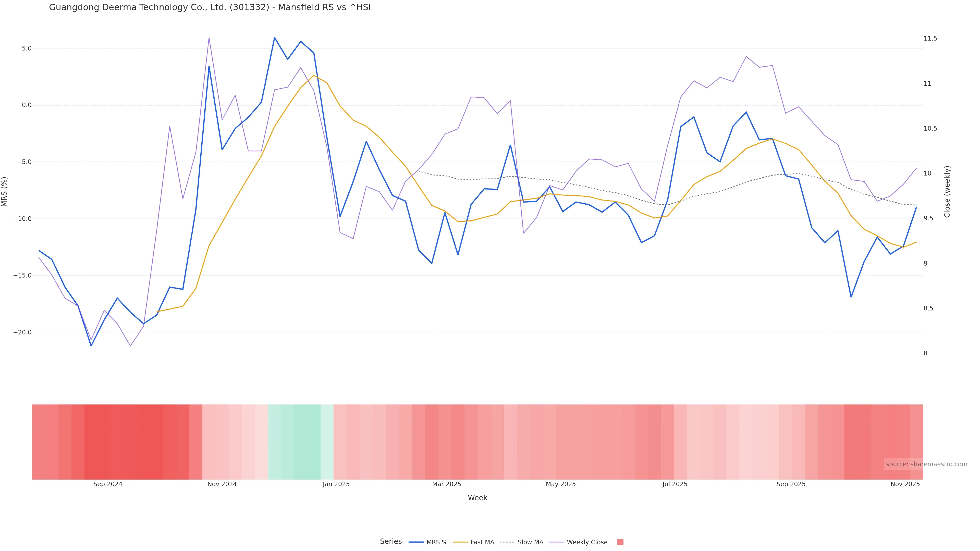980x551 pixels.
Task: Click the MRS (%) axis title
Action: tap(5, 192)
